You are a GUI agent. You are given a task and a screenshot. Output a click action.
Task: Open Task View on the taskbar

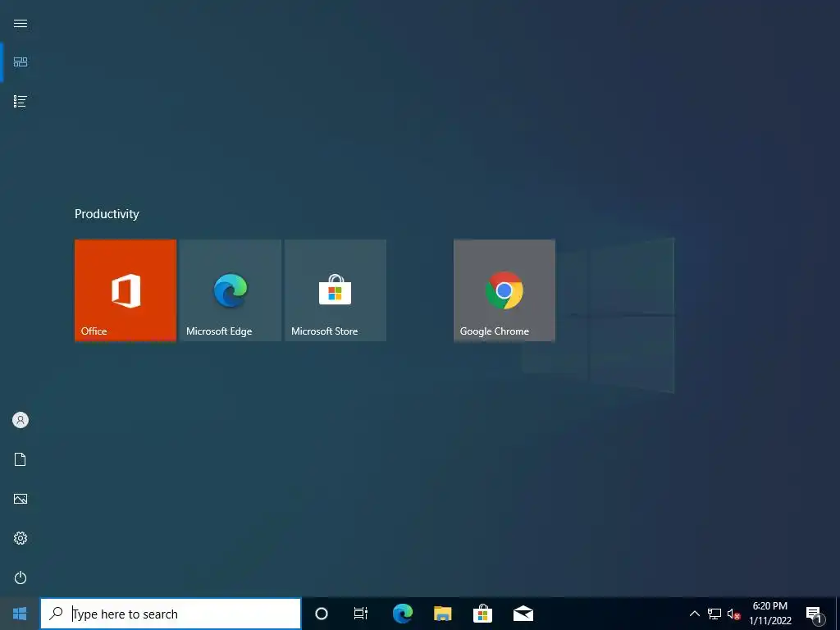(361, 614)
